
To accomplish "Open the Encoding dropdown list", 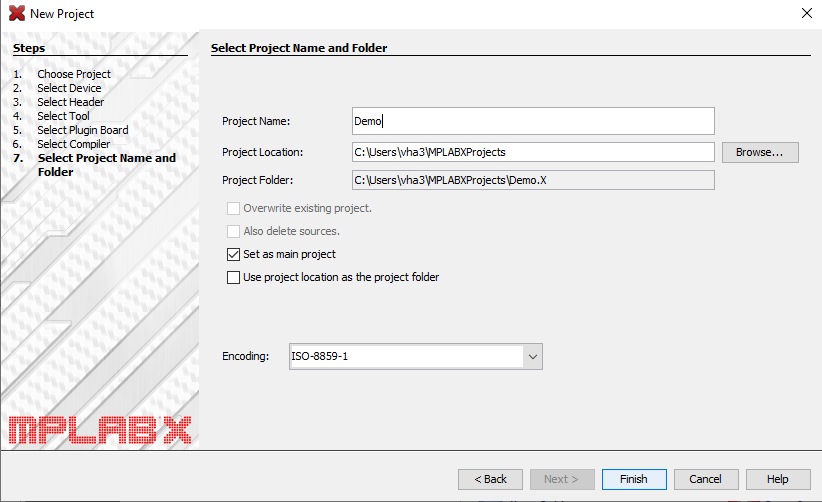I will click(532, 357).
